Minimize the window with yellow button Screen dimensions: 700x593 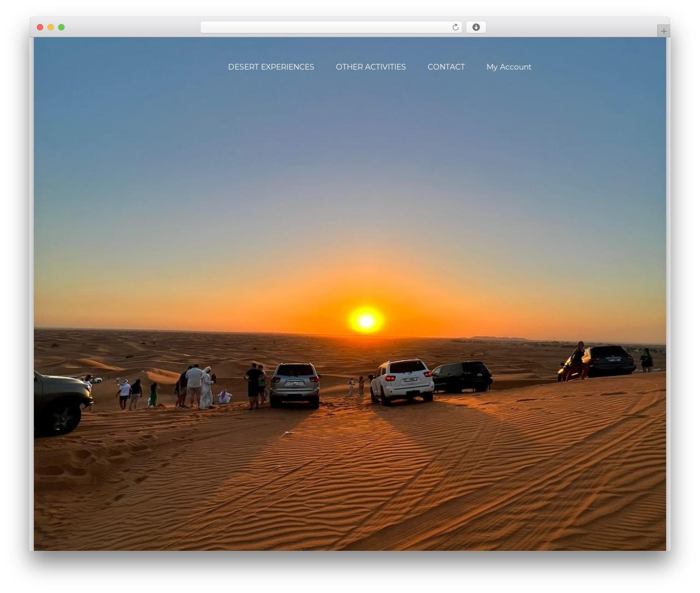50,27
